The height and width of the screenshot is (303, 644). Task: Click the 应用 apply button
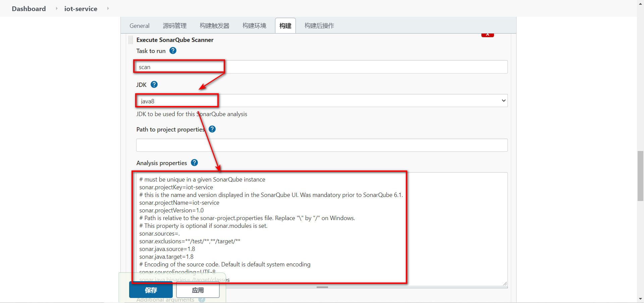198,290
